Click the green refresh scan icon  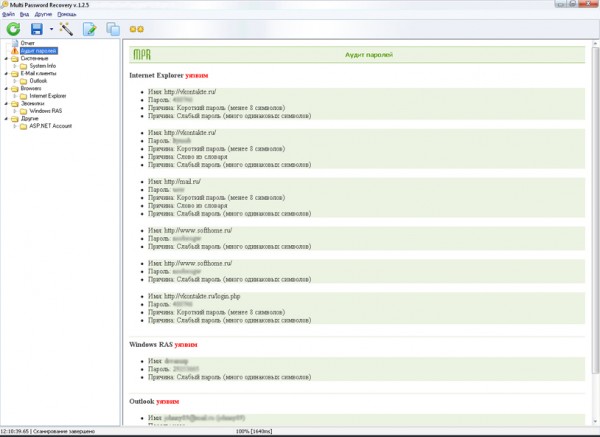point(13,29)
